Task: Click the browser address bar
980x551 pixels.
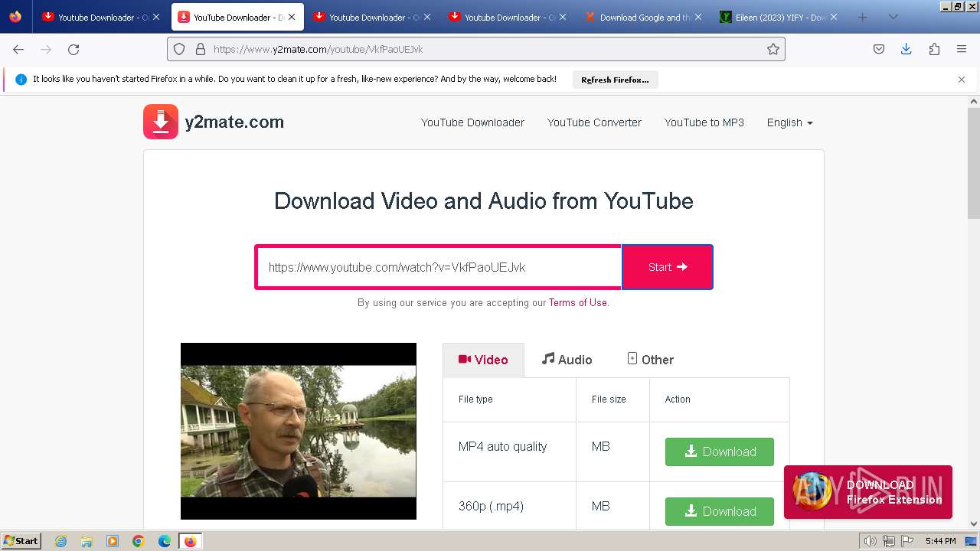Action: (x=475, y=49)
